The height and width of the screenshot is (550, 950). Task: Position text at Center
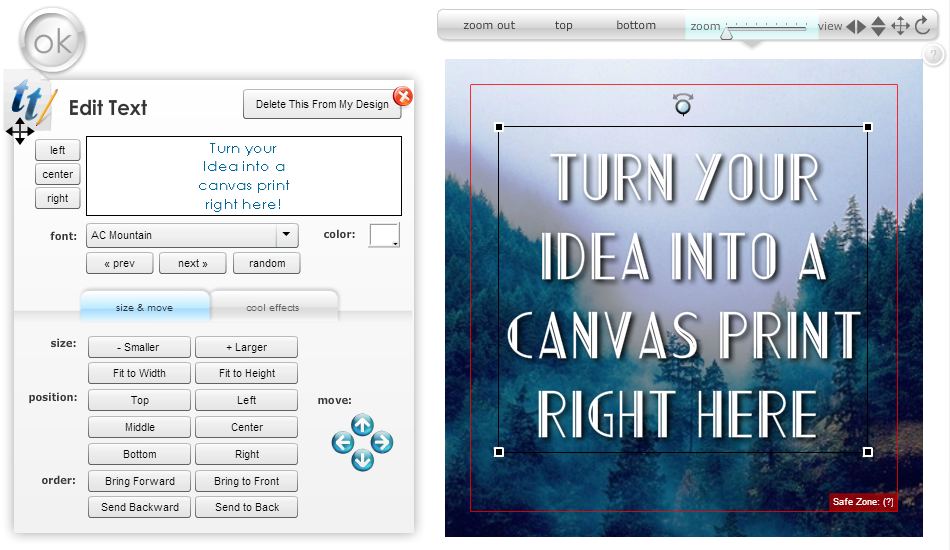pos(247,427)
